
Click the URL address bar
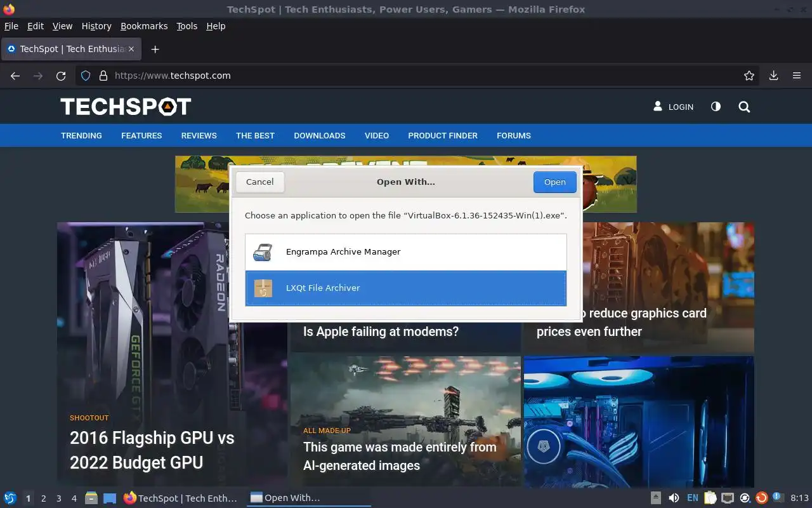pyautogui.click(x=419, y=76)
